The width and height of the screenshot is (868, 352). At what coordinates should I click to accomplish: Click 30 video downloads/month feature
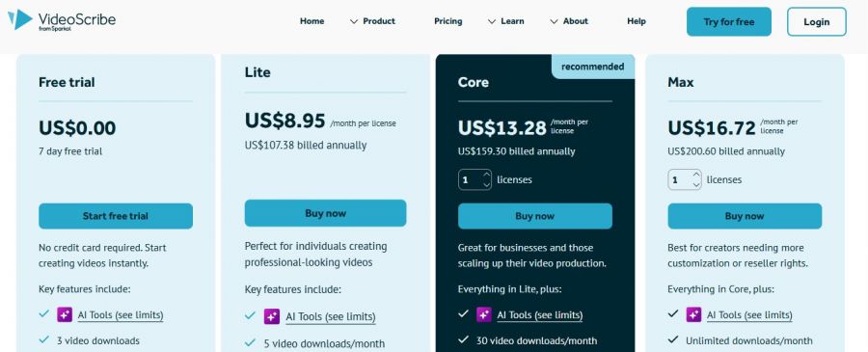click(x=536, y=341)
